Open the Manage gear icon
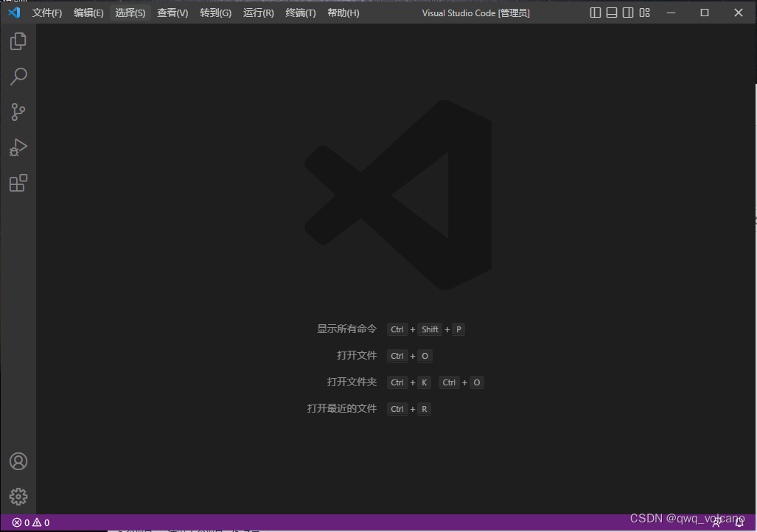 click(18, 497)
